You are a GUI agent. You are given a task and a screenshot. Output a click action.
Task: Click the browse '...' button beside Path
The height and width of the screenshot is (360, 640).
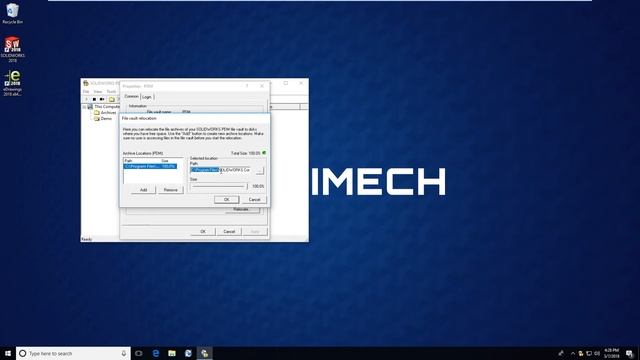260,170
